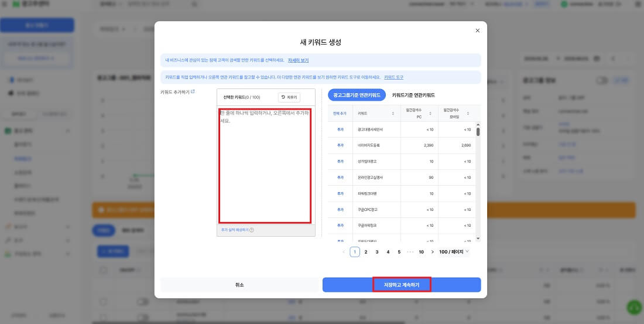Click the 광고대행사제안서 keyword cell
The width and height of the screenshot is (644, 324).
click(376, 129)
